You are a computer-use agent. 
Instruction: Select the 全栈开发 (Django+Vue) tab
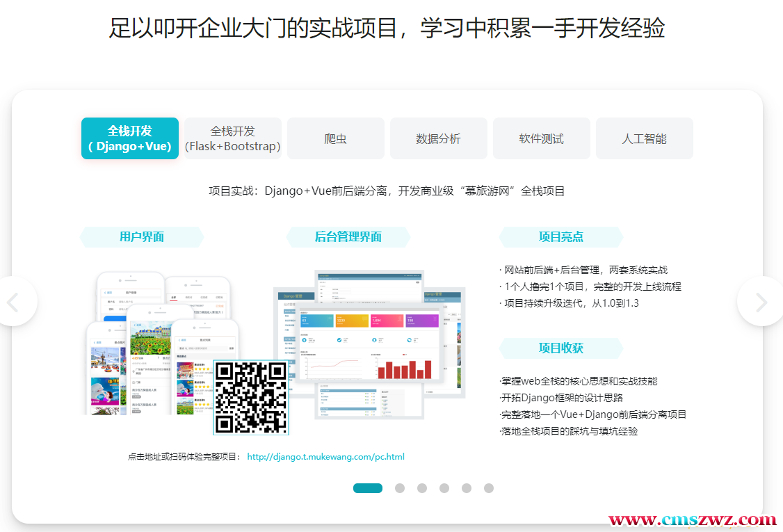pyautogui.click(x=130, y=138)
